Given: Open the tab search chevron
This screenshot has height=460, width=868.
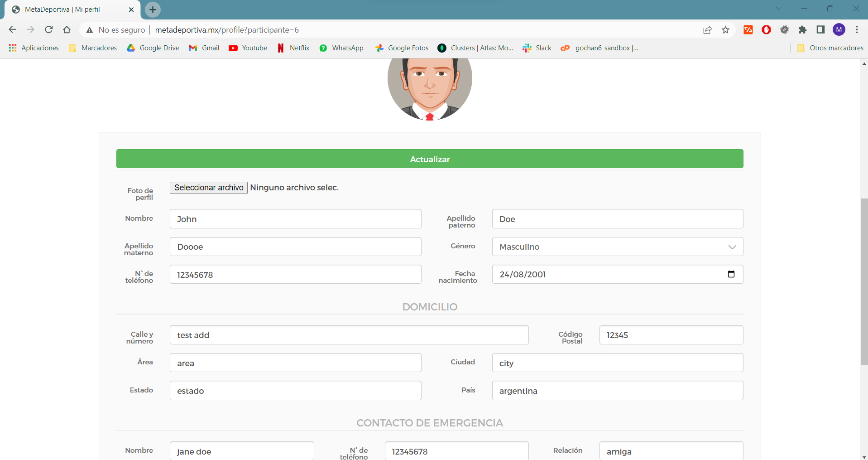Looking at the screenshot, I should pos(778,9).
